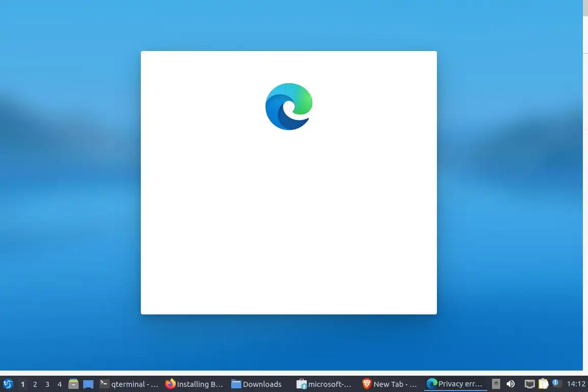Switch to workspace 1
588x392 pixels.
pyautogui.click(x=22, y=384)
